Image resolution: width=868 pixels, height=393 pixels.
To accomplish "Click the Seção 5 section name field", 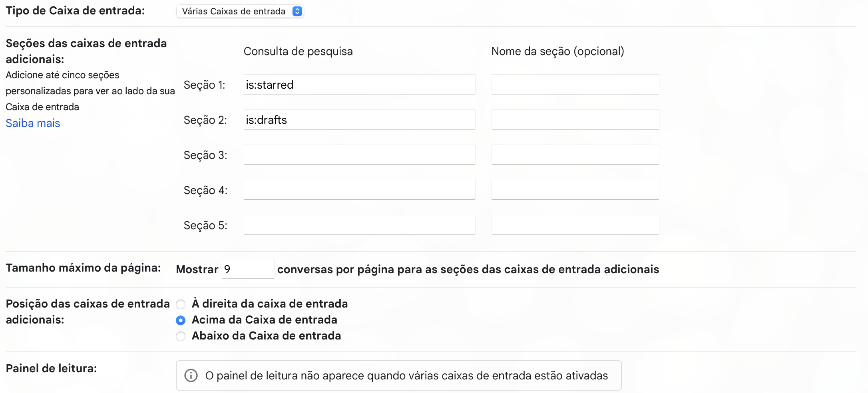I will [x=575, y=225].
